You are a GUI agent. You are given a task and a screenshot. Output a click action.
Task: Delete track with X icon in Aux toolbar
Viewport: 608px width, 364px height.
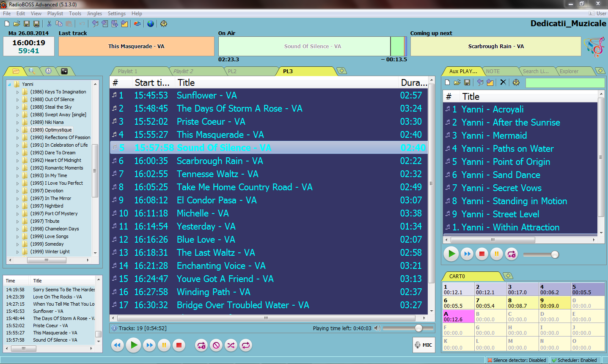(x=503, y=82)
